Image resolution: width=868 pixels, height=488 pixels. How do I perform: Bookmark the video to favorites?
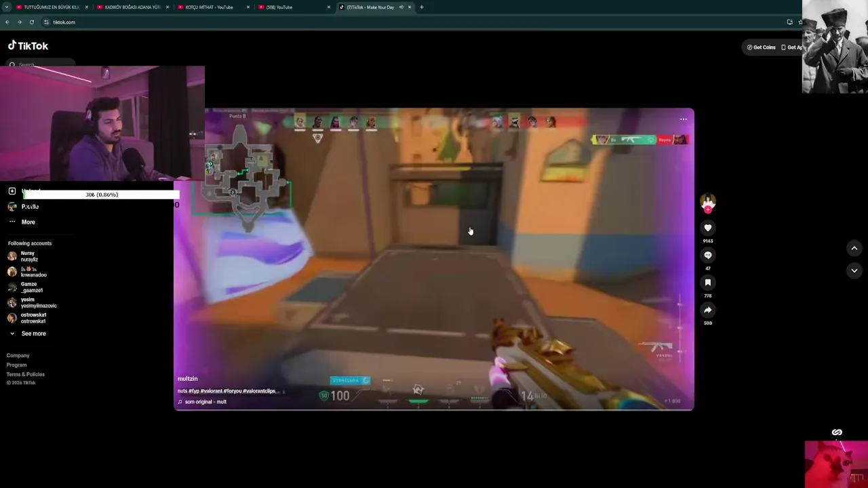coord(707,282)
